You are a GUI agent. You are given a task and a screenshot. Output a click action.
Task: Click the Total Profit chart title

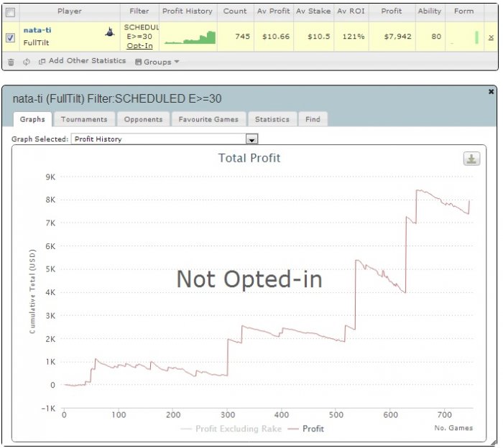[249, 158]
